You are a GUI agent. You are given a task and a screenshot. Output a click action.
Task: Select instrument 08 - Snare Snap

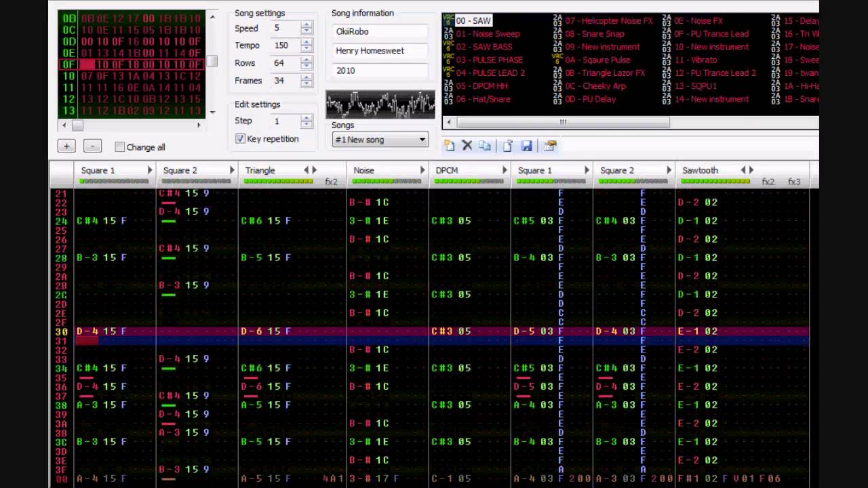(x=594, y=34)
